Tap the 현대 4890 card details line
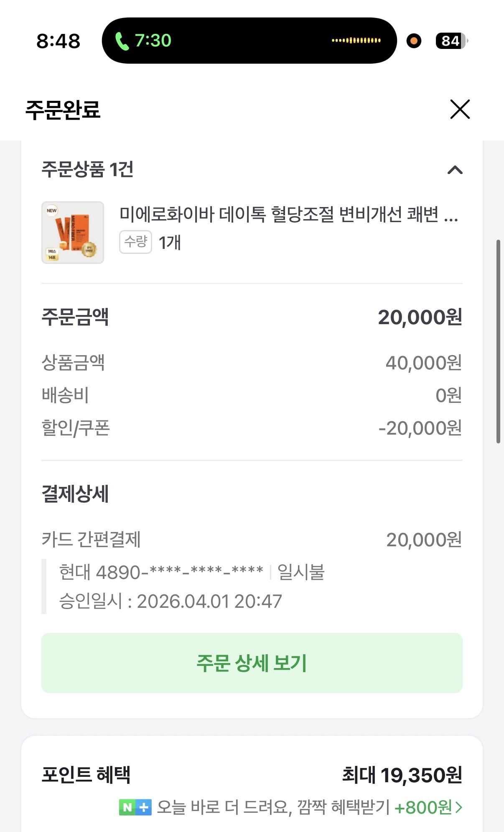This screenshot has width=504, height=832. [x=191, y=572]
